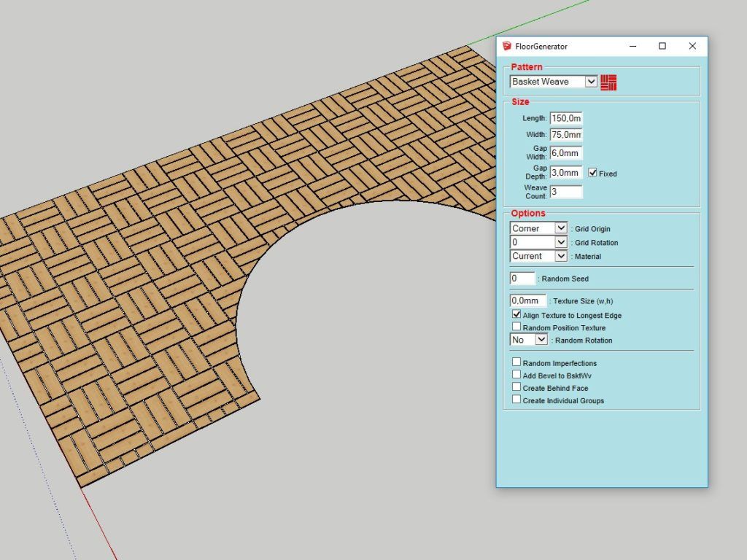The height and width of the screenshot is (560, 747).
Task: Click the Weave Count input field
Action: (566, 192)
